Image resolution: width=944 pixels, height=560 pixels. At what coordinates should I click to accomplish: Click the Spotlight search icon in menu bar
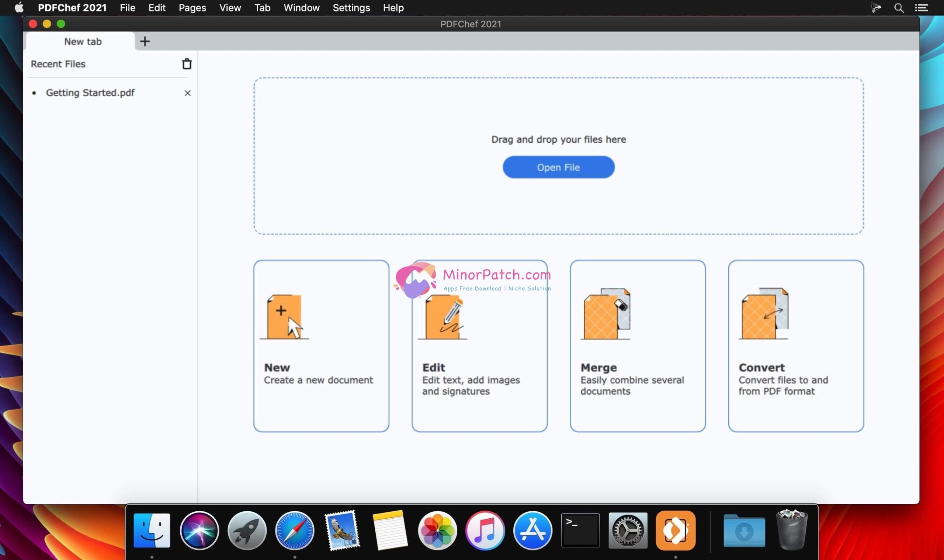[899, 7]
